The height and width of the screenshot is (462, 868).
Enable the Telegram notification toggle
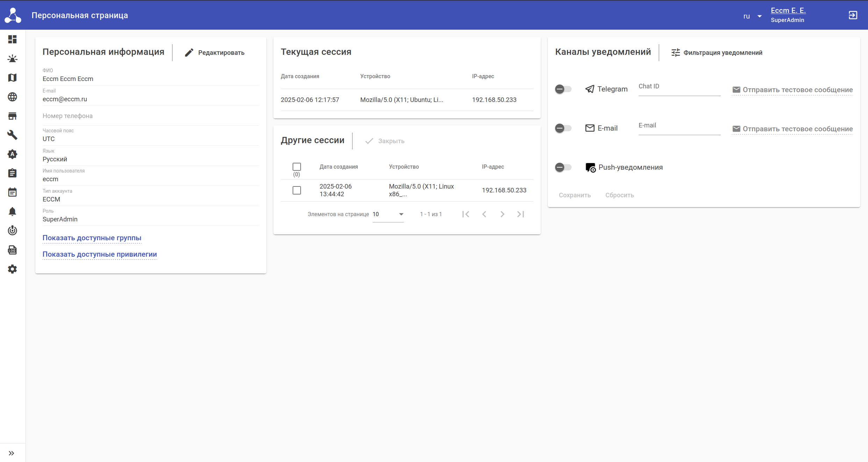pyautogui.click(x=563, y=89)
